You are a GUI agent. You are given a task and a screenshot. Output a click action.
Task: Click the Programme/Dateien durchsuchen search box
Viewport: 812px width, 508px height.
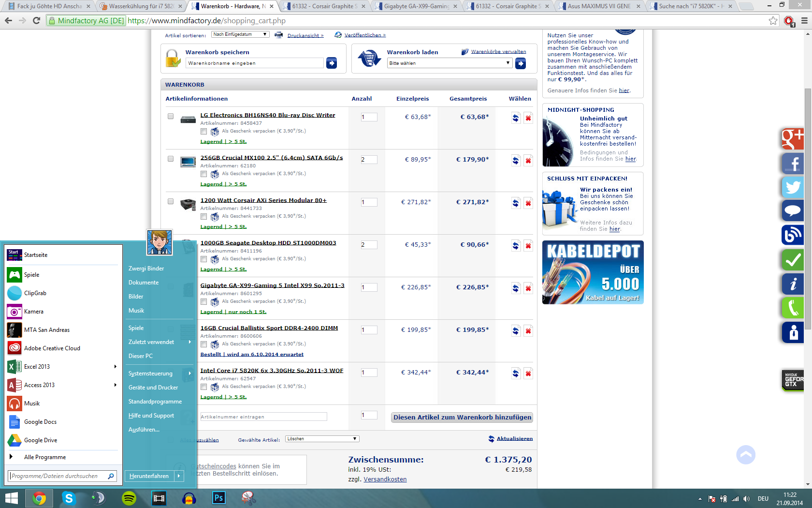point(62,476)
